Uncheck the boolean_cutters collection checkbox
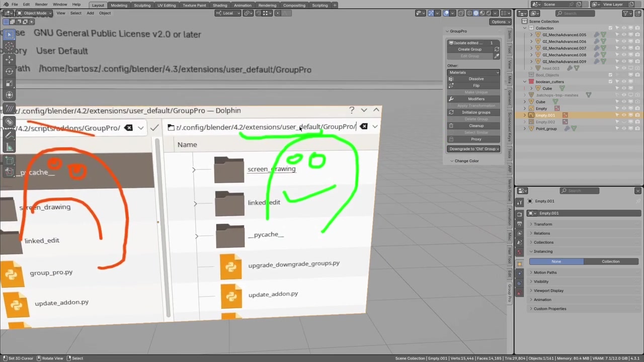644x362 pixels. (610, 81)
